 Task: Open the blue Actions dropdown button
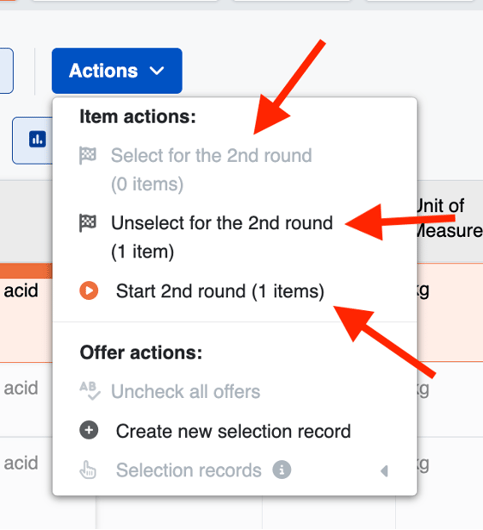(117, 71)
